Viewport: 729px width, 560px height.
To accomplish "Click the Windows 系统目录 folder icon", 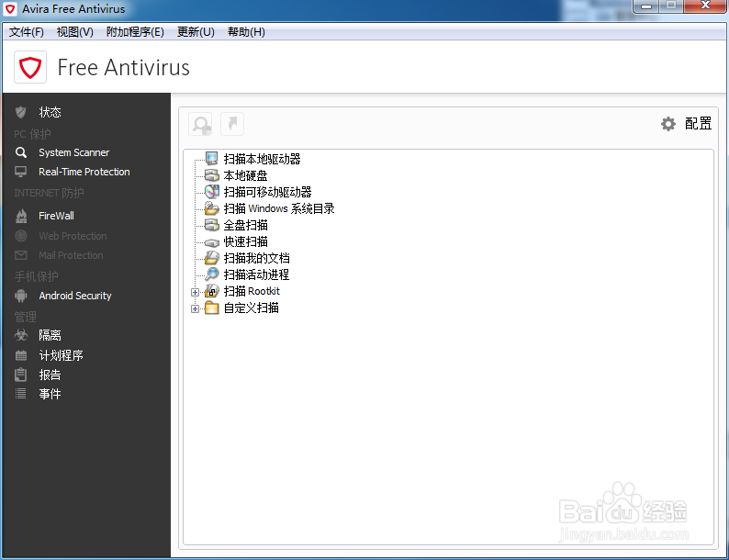I will 211,208.
